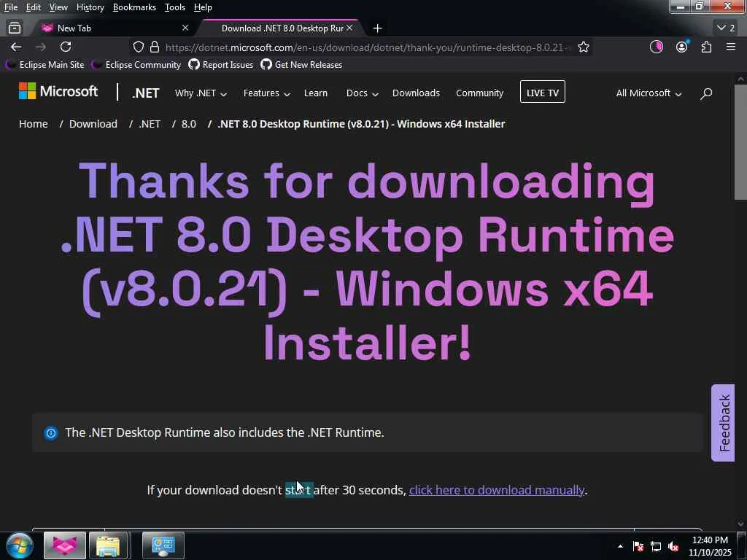Click the .NET brand link

(x=145, y=93)
